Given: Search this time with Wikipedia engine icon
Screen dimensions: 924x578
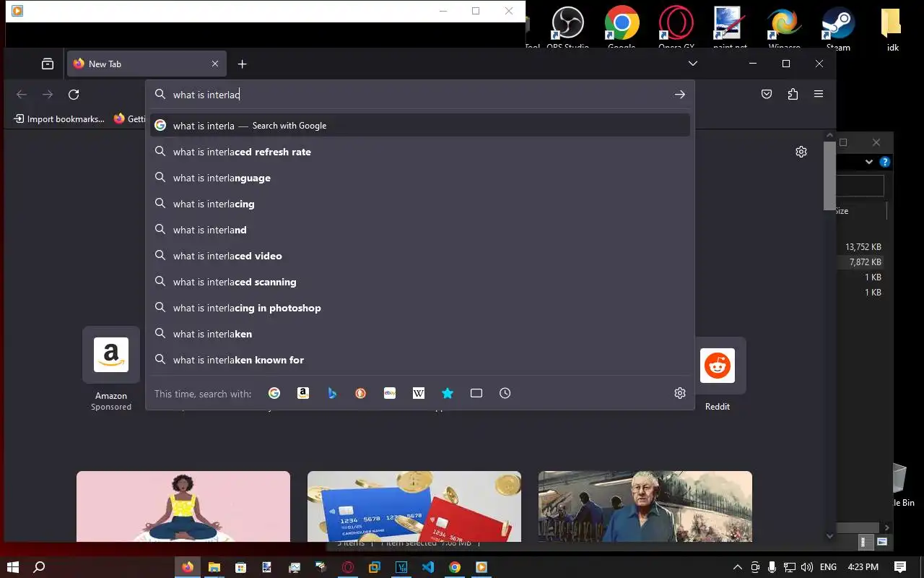Looking at the screenshot, I should 419,393.
